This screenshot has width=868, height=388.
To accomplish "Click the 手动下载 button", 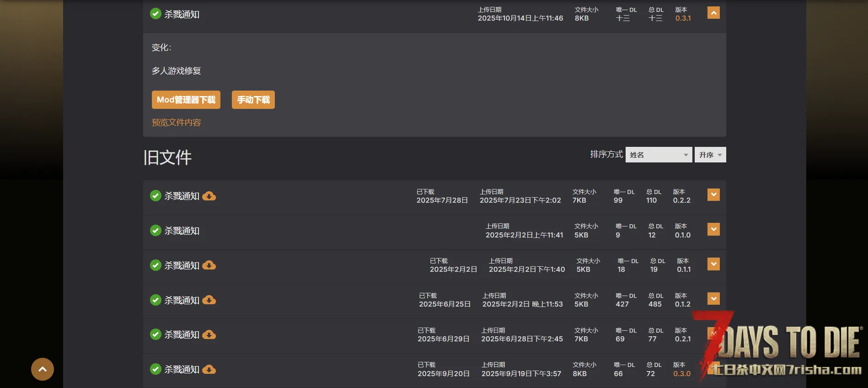I will tap(253, 100).
